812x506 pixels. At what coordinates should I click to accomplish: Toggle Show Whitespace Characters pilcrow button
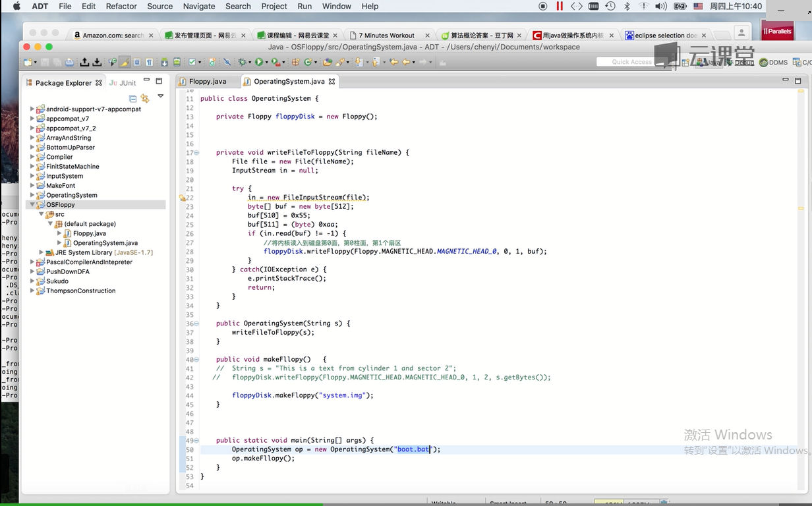coord(150,62)
